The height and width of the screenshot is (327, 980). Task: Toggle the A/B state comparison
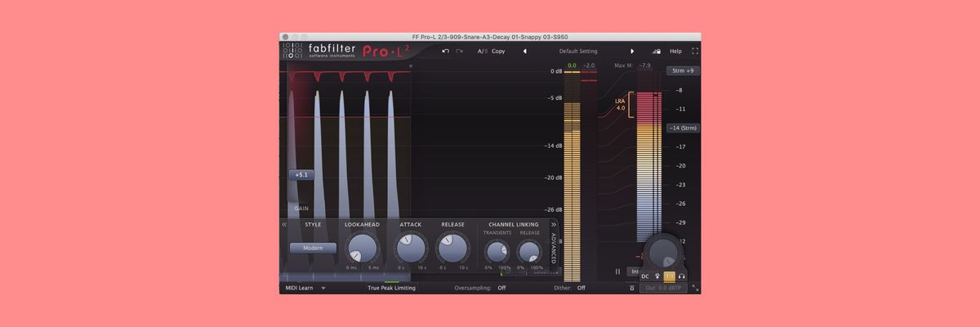point(482,51)
